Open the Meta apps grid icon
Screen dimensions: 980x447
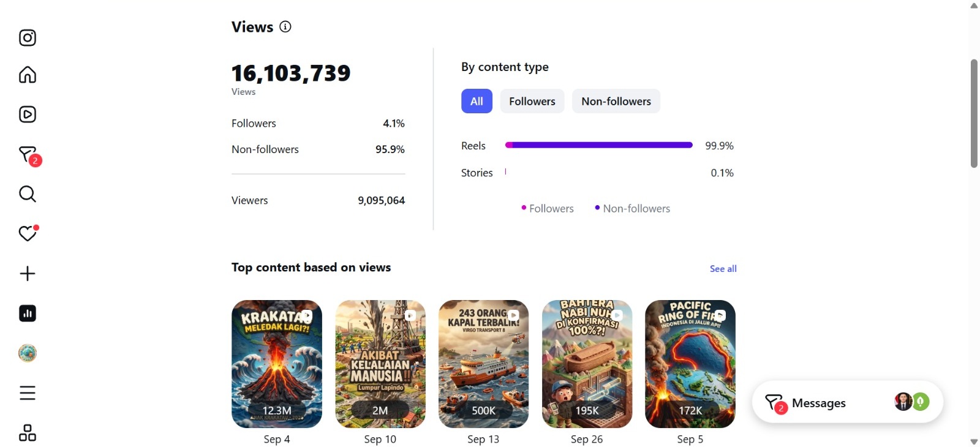28,433
